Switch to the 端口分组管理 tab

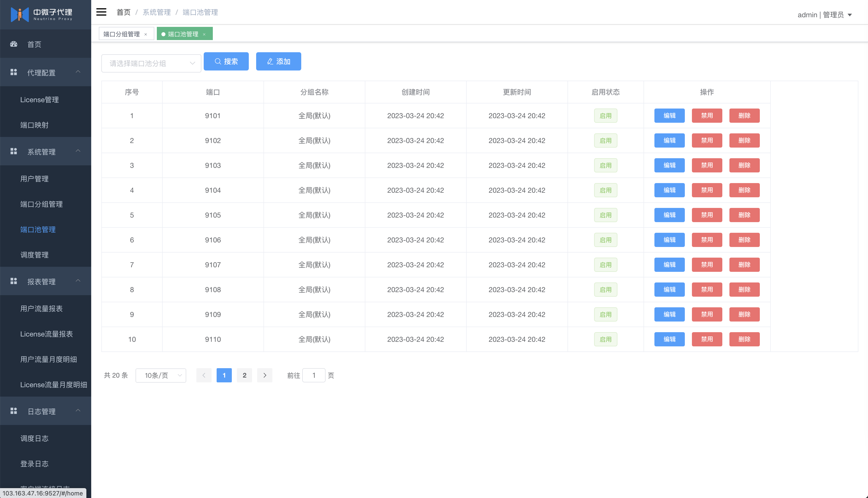pos(122,34)
